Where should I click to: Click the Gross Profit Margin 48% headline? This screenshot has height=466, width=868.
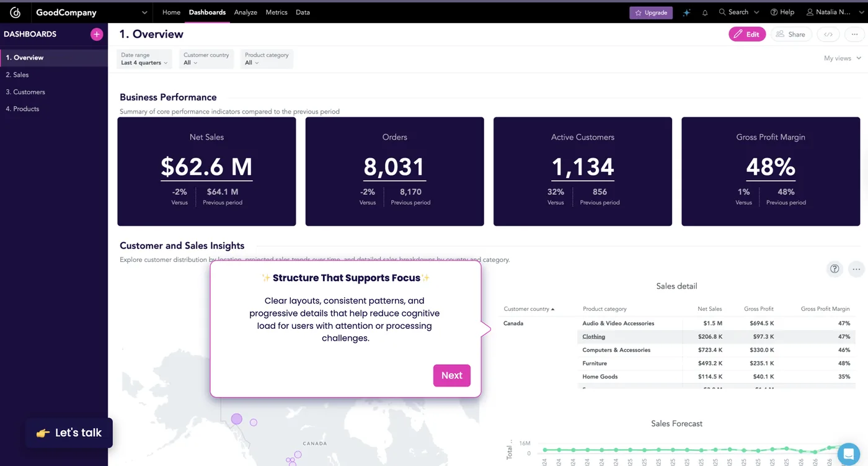(771, 167)
